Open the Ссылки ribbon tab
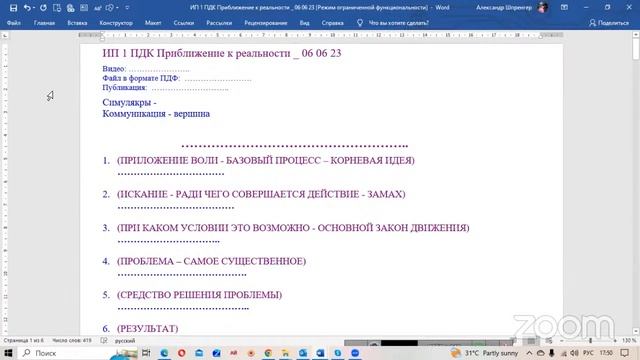 point(184,23)
